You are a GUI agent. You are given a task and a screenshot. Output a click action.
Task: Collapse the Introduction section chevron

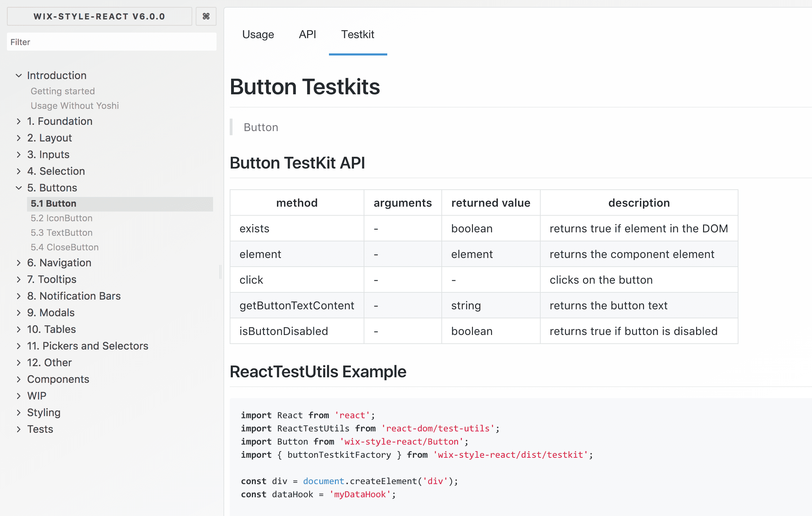19,76
